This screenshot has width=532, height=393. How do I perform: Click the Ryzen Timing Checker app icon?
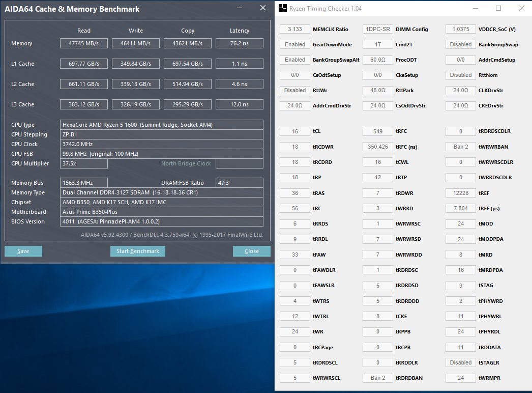pyautogui.click(x=283, y=9)
